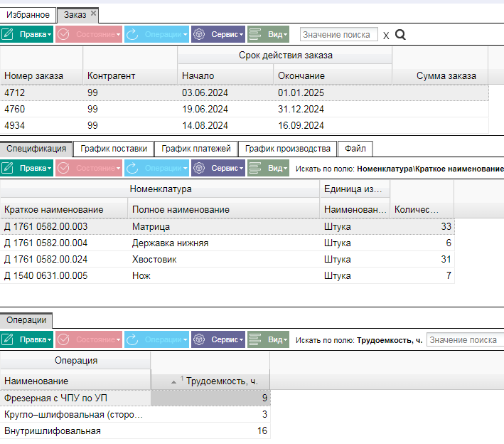Screen dimensions: 504x444
Task: Select the bottom Операции panel tab
Action: 26,320
